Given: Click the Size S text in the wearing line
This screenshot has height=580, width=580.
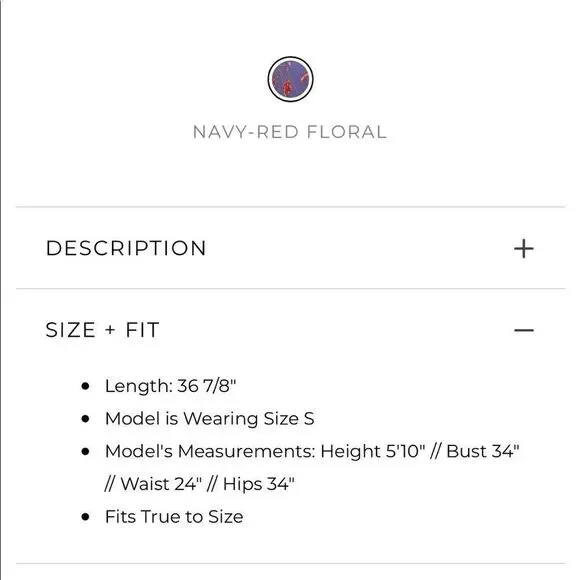Looking at the screenshot, I should click(289, 419).
